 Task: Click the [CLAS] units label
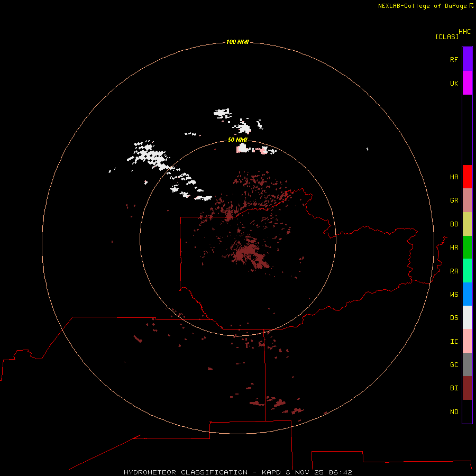pos(447,36)
